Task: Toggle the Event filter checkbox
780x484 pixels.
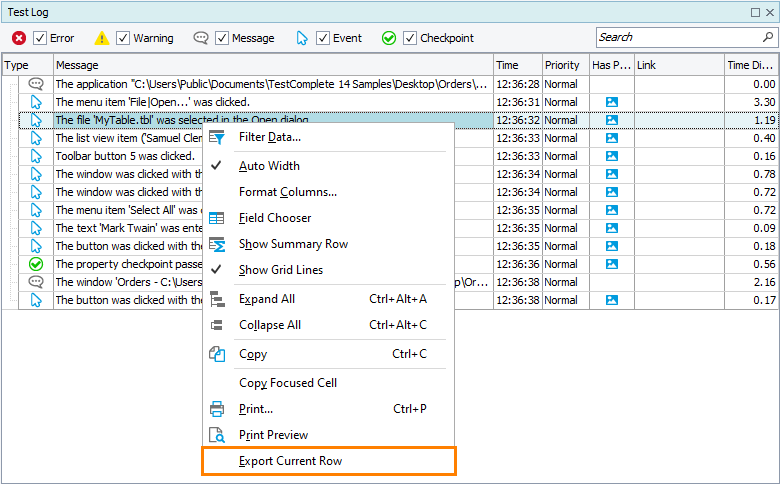Action: pyautogui.click(x=323, y=38)
